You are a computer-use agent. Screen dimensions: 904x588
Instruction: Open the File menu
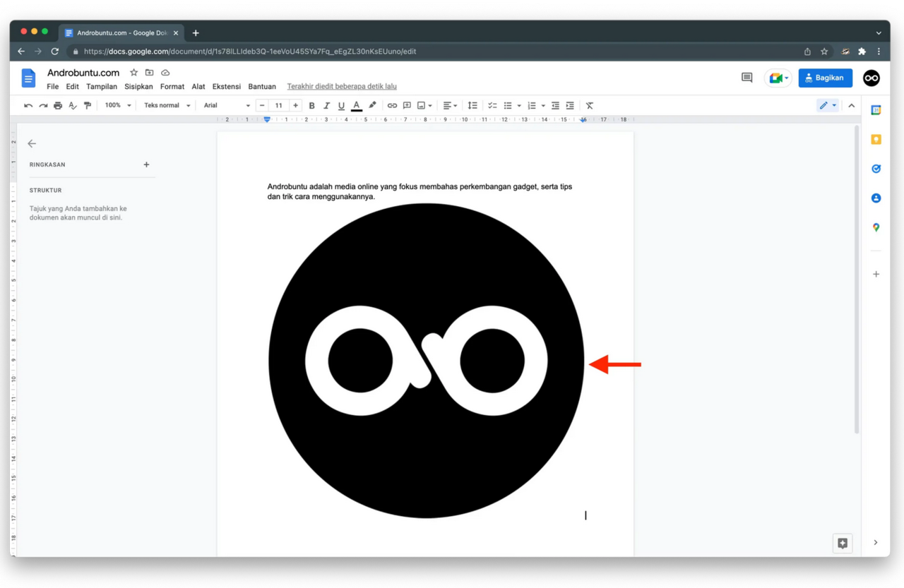coord(53,87)
